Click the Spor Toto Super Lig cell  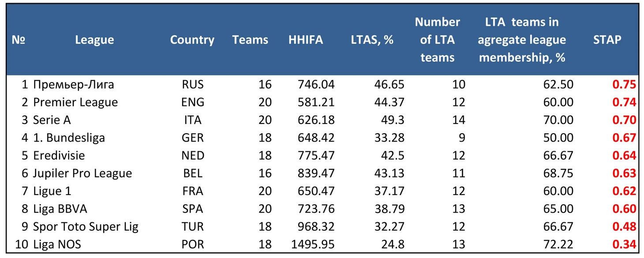(86, 227)
